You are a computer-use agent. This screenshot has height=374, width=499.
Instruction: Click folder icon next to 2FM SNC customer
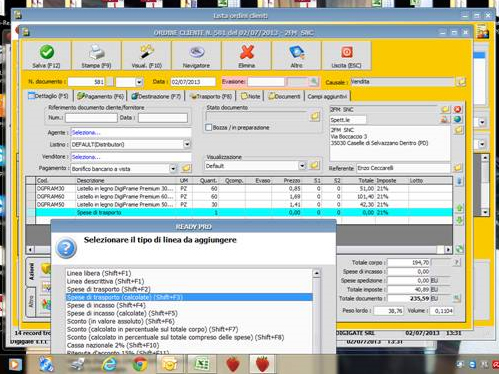pos(445,109)
